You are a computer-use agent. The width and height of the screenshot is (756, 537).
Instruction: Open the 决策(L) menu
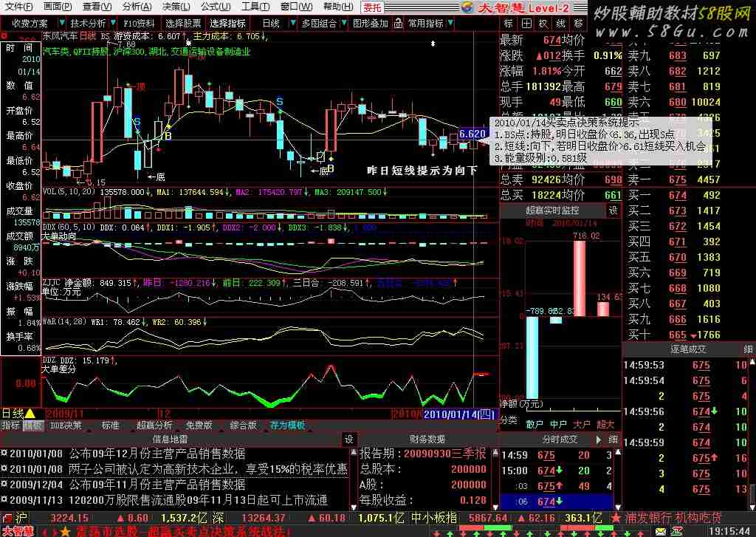pyautogui.click(x=176, y=7)
